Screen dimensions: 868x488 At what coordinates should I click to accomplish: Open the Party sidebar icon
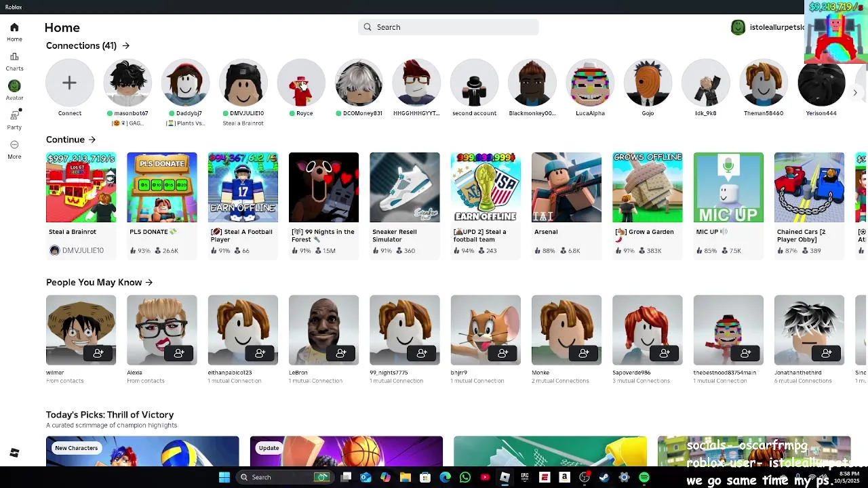click(14, 115)
